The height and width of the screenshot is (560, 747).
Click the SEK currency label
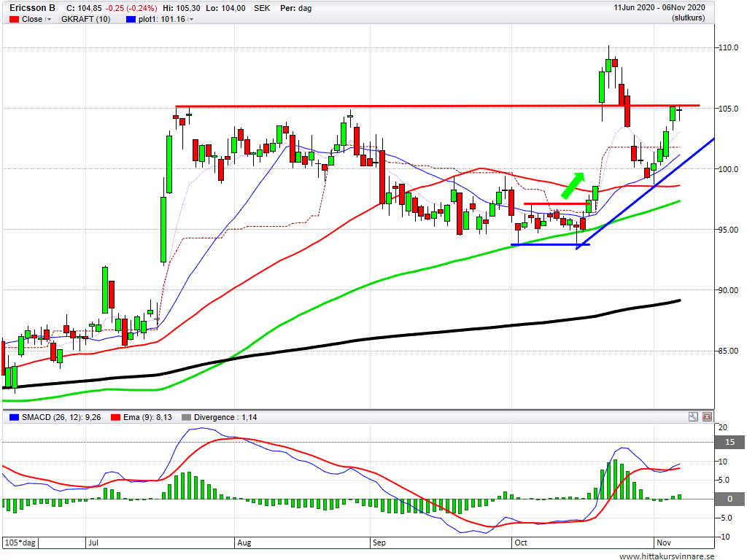(x=262, y=8)
